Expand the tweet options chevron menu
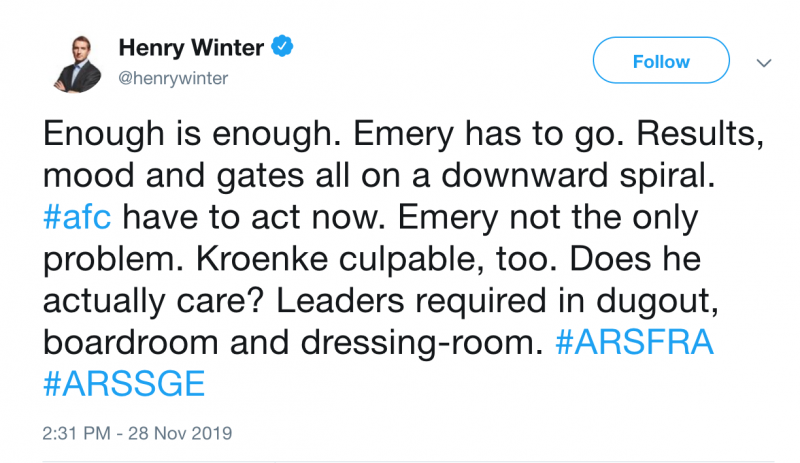Viewport: 800px width, 463px height. (x=763, y=62)
